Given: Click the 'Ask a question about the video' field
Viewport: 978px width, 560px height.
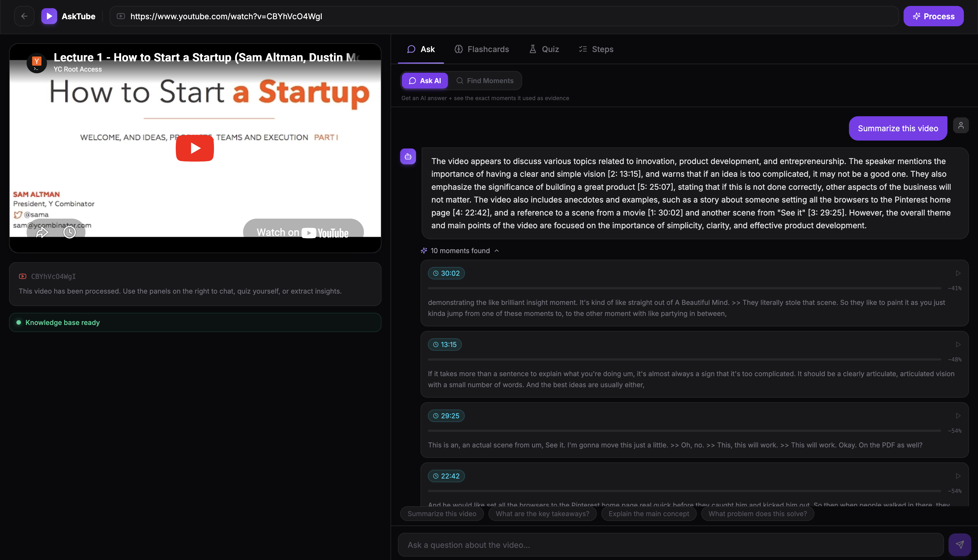Looking at the screenshot, I should 670,545.
